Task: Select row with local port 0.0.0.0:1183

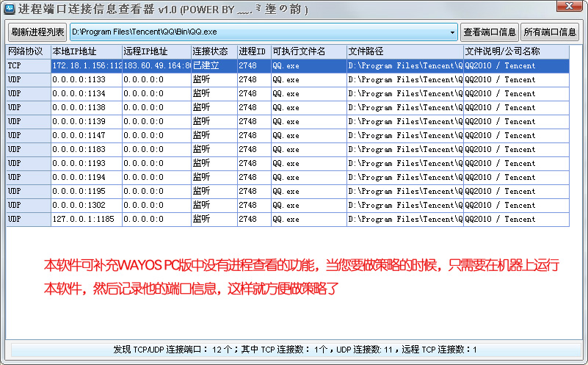Action: (x=288, y=149)
